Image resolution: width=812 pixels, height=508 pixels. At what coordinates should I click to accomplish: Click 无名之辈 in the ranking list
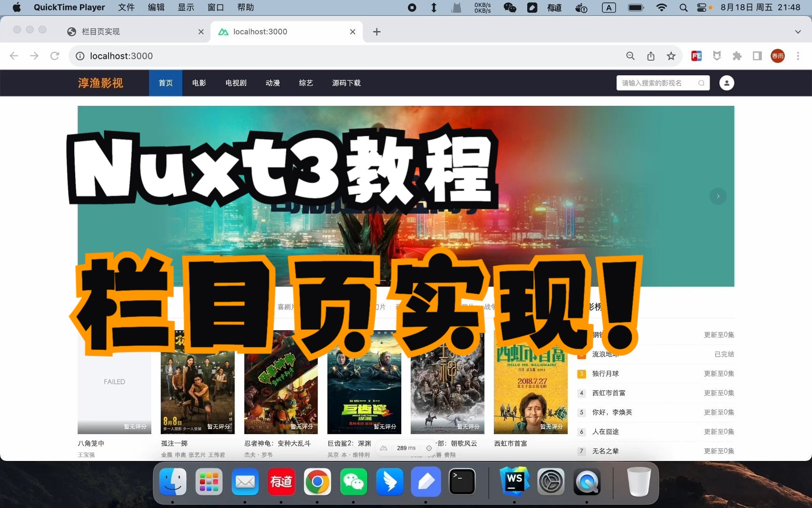click(x=605, y=451)
